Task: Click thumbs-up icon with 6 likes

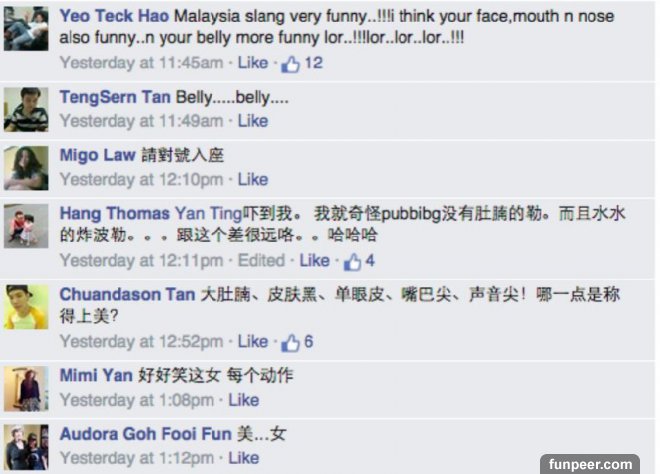Action: (x=290, y=343)
